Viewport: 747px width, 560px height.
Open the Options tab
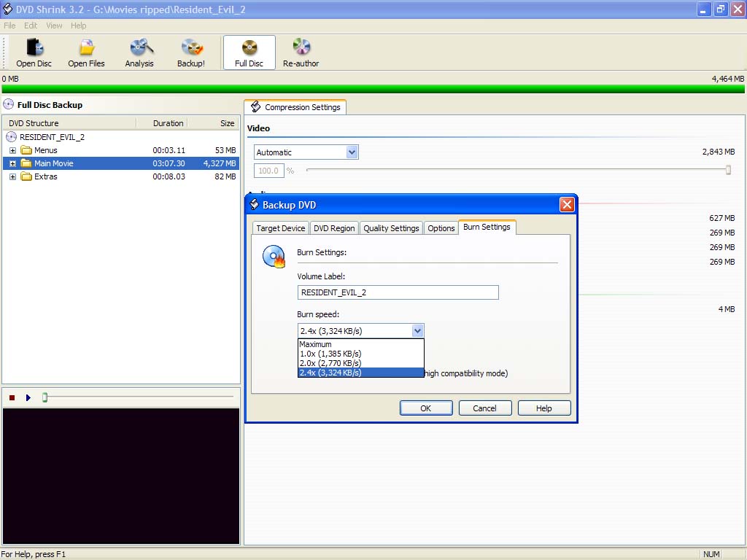coord(441,228)
